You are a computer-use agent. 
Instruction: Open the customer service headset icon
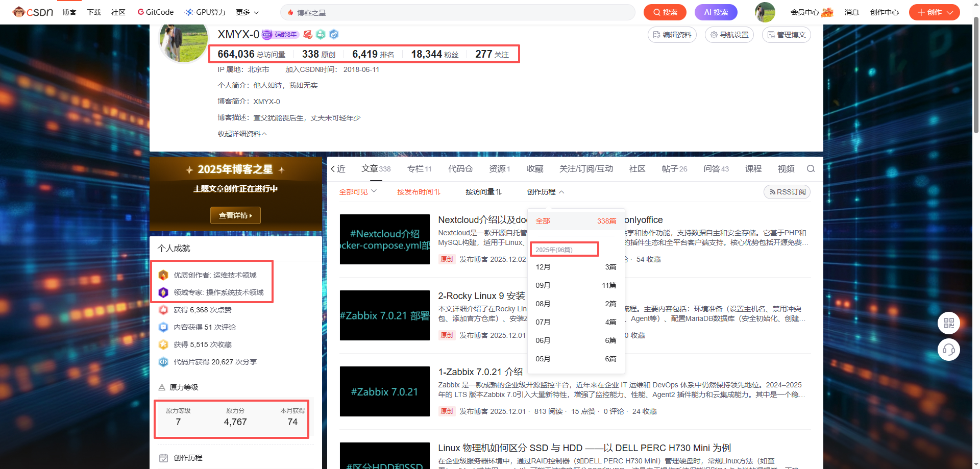coord(949,350)
